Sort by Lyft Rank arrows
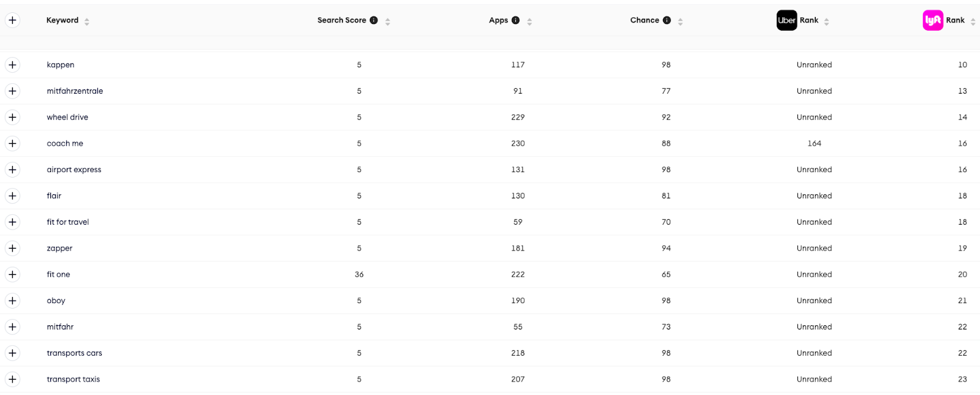The height and width of the screenshot is (395, 980). (973, 21)
